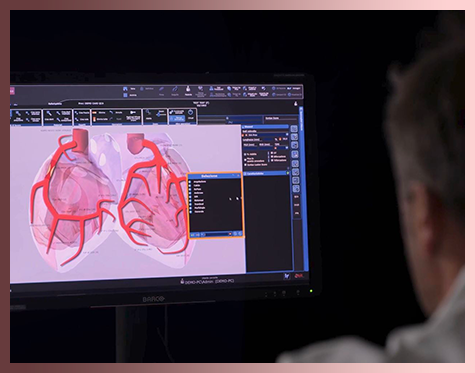
Task: Click the topmost icon in the right sidebar column
Action: [294, 129]
